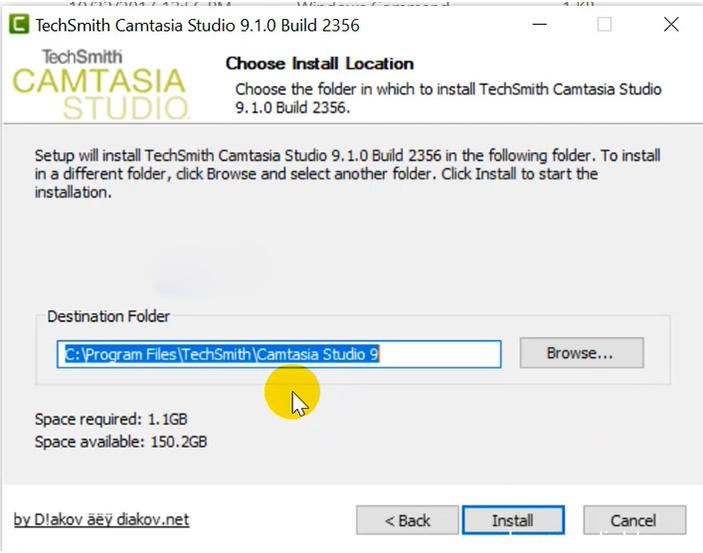This screenshot has width=703, height=553.
Task: Go back with the < Back button
Action: (408, 520)
